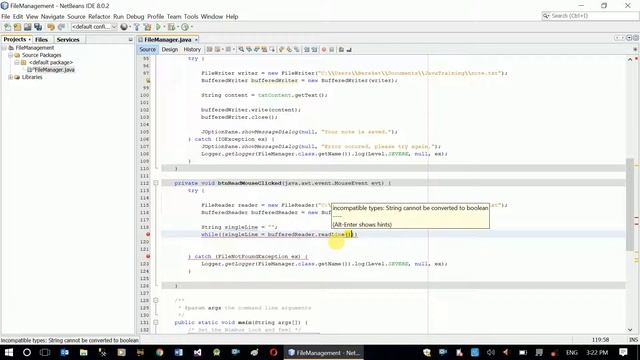This screenshot has height=360, width=640.
Task: Open the Refactor menu
Action: tap(99, 17)
